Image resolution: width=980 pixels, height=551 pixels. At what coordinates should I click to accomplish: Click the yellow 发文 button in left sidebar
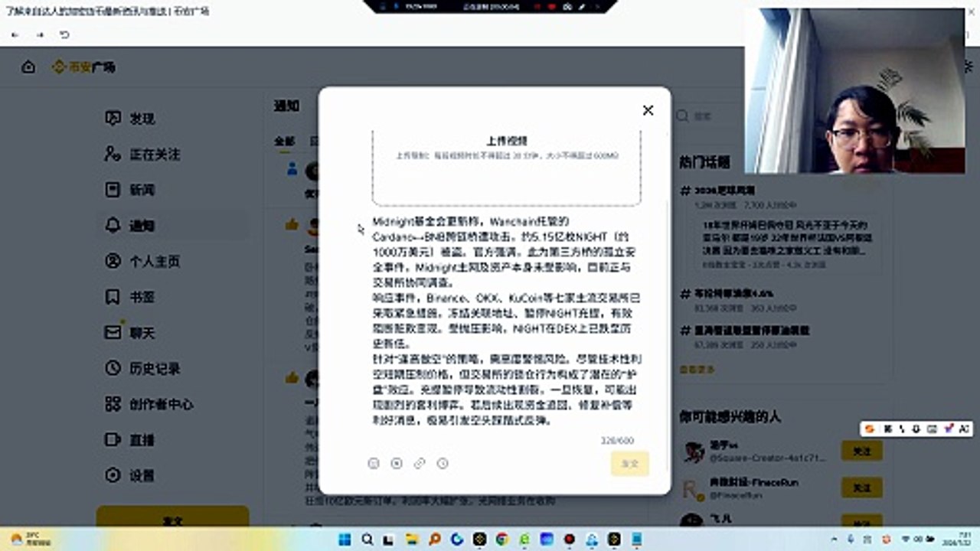click(172, 517)
